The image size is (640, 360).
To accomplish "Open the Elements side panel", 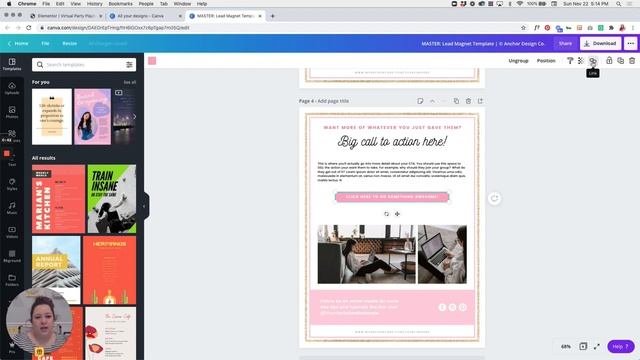I will [x=12, y=136].
